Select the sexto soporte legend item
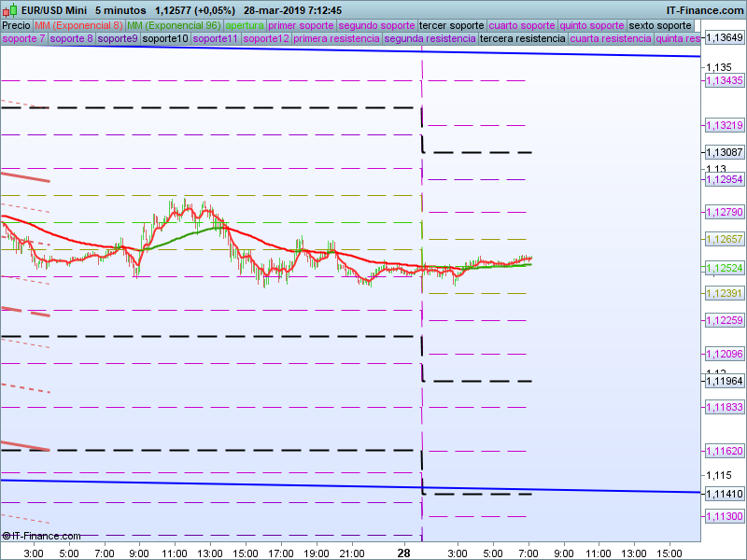The width and height of the screenshot is (747, 560). point(660,24)
